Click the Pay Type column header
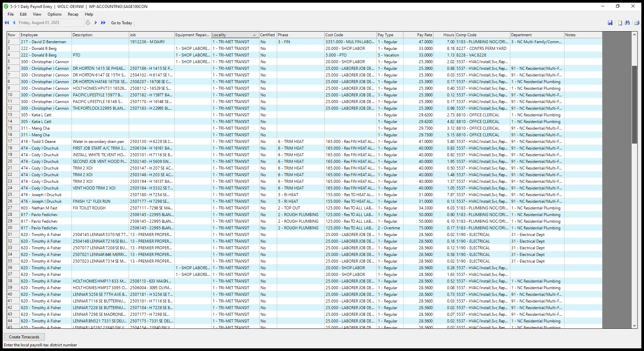The image size is (644, 351). tap(390, 35)
